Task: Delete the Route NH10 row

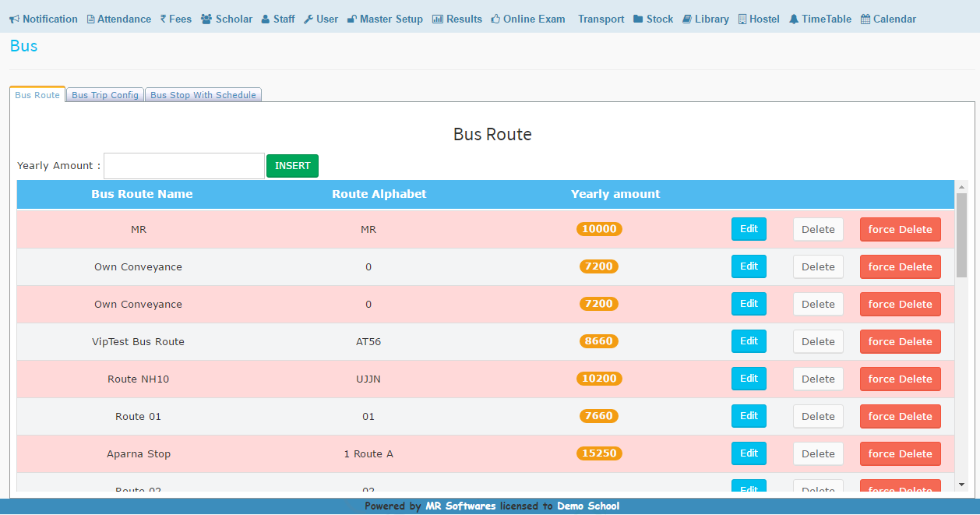Action: pyautogui.click(x=818, y=379)
